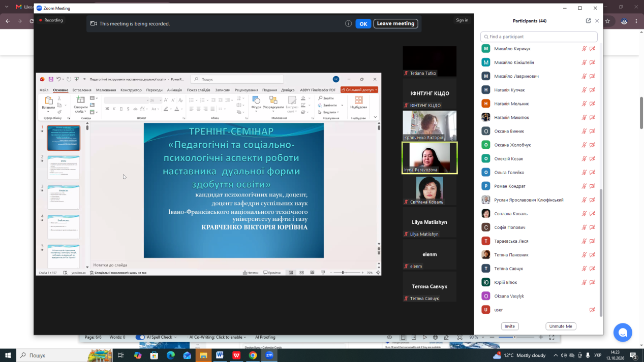
Task: Switch to the Анімація tab
Action: (x=174, y=90)
